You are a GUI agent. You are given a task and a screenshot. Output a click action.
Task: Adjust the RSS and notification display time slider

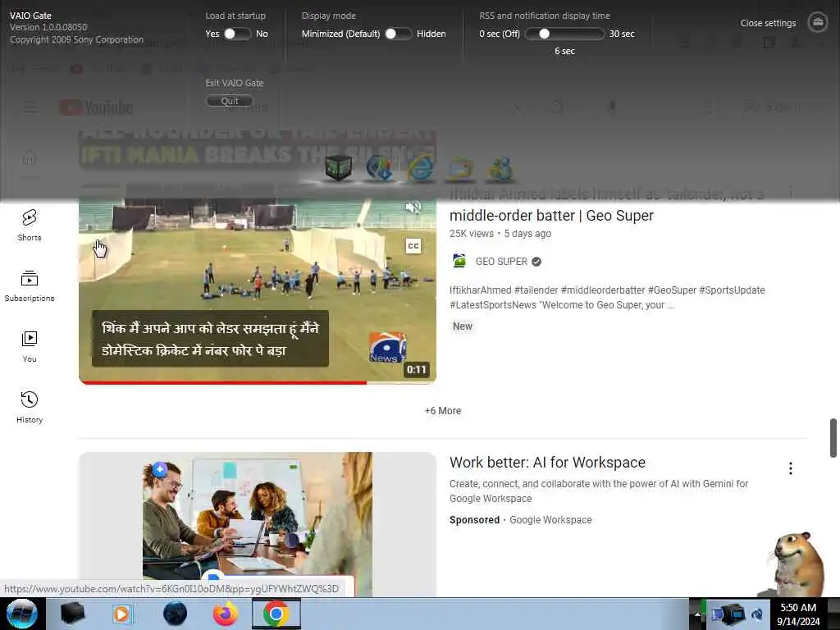pos(564,34)
